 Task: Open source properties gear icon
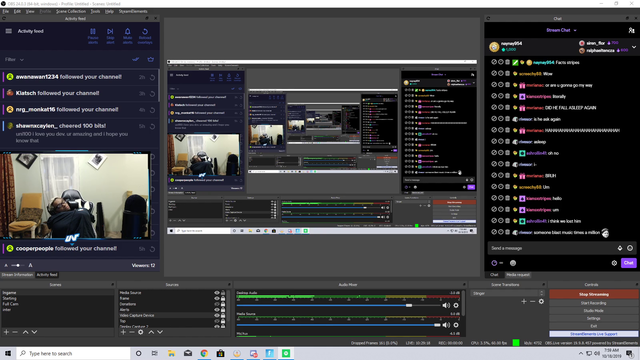140,332
